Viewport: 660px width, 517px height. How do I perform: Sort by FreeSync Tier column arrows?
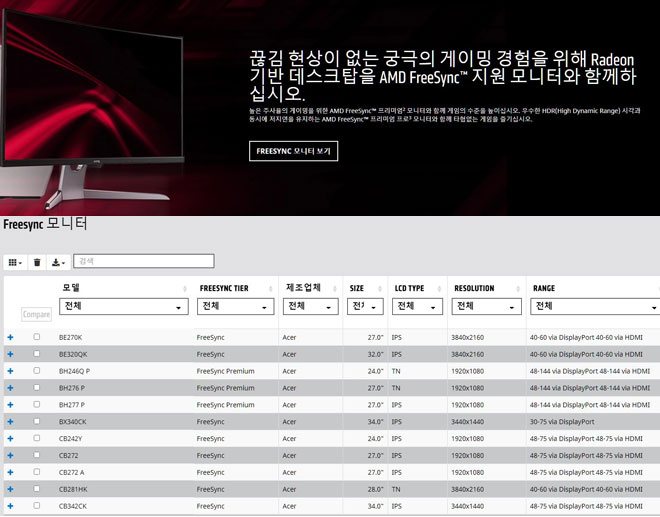click(271, 288)
